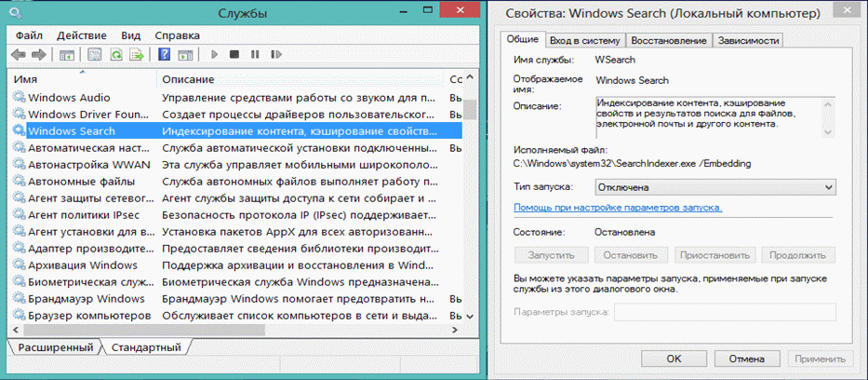
Task: Click the Restart service toolbar icon
Action: tap(275, 54)
